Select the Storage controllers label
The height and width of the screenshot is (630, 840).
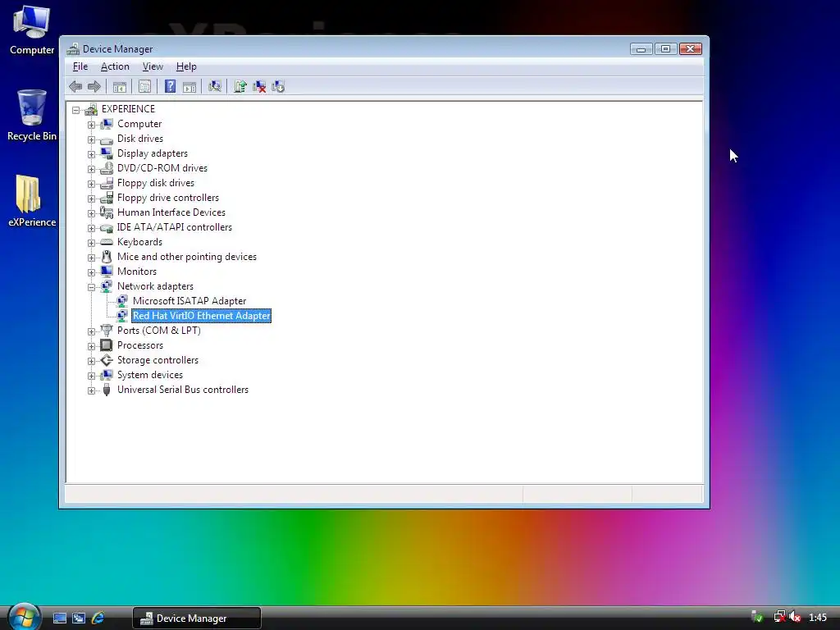[x=158, y=360]
